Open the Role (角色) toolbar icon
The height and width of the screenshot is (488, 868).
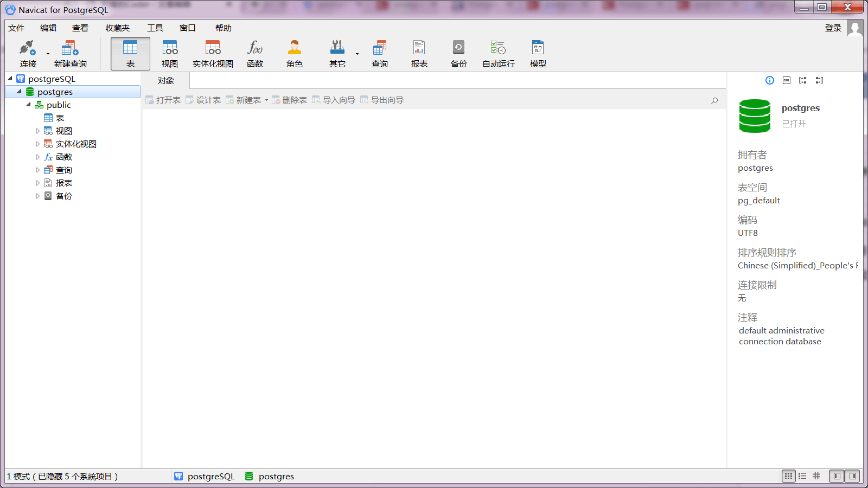tap(295, 54)
